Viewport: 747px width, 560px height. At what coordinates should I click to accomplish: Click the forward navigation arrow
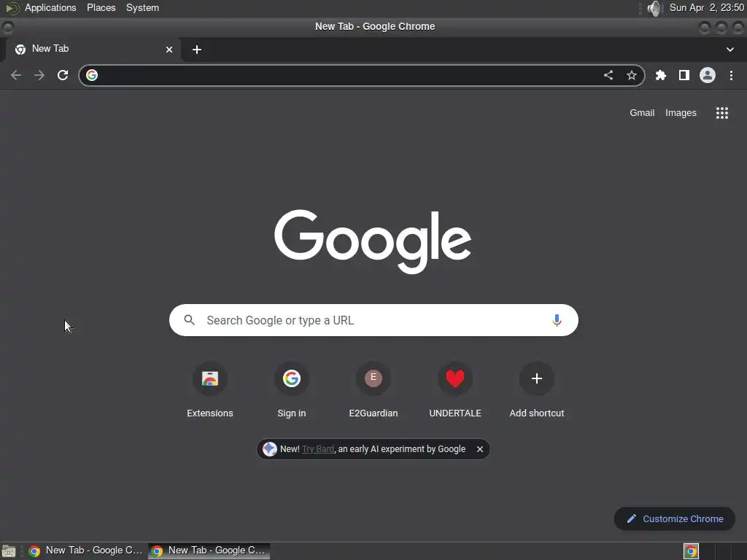39,75
